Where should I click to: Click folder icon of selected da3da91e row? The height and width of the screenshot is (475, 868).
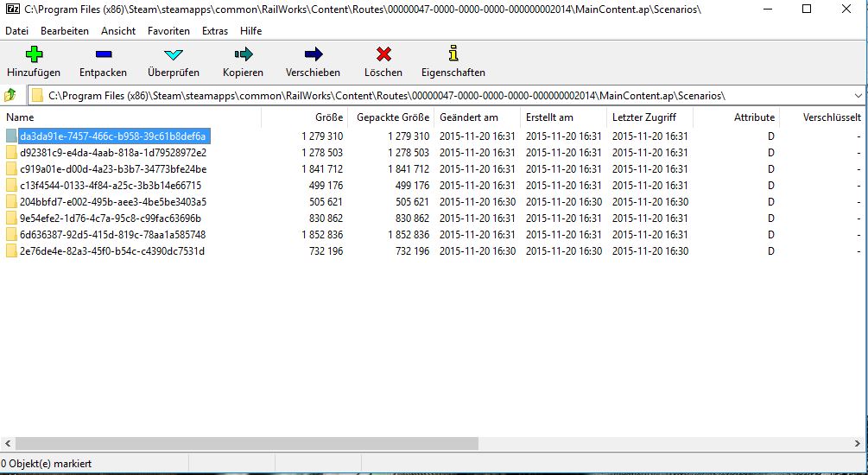pyautogui.click(x=11, y=136)
